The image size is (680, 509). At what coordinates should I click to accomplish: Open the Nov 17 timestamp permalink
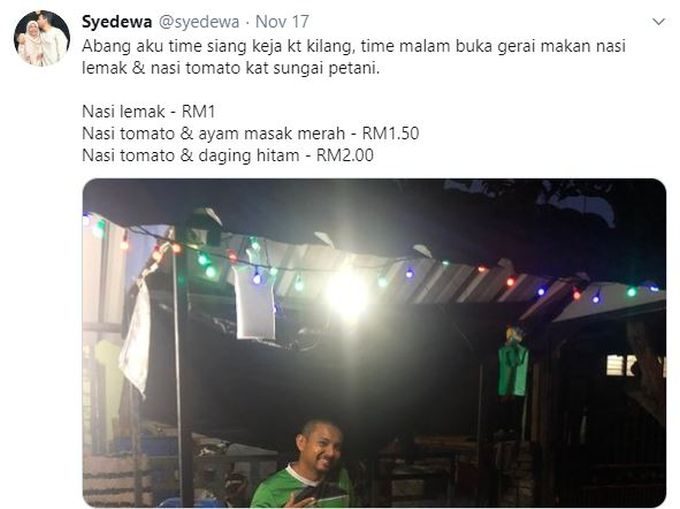tap(282, 22)
